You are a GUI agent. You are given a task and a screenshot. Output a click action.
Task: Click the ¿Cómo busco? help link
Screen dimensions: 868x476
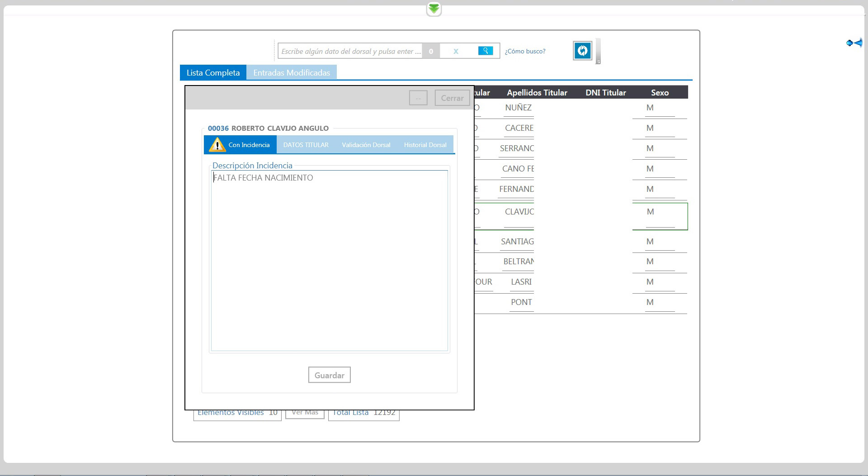pyautogui.click(x=525, y=51)
